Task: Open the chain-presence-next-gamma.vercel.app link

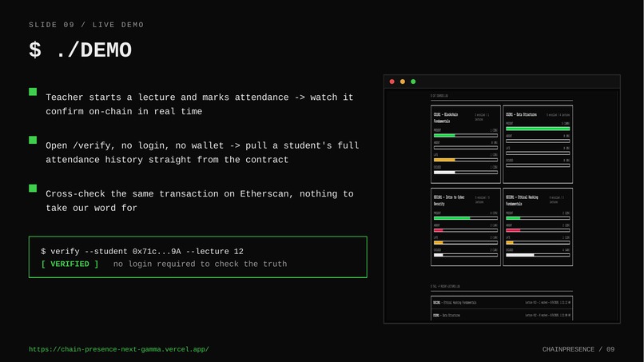Action: click(x=119, y=349)
